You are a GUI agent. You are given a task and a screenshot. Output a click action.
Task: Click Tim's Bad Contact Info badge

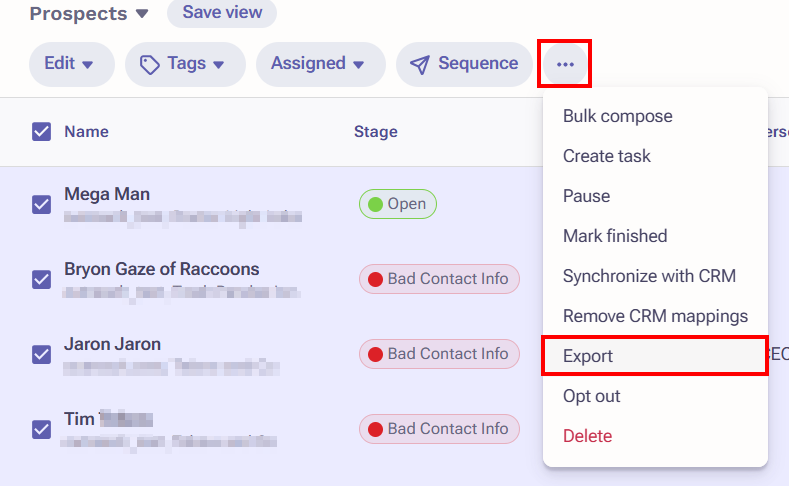pyautogui.click(x=439, y=429)
